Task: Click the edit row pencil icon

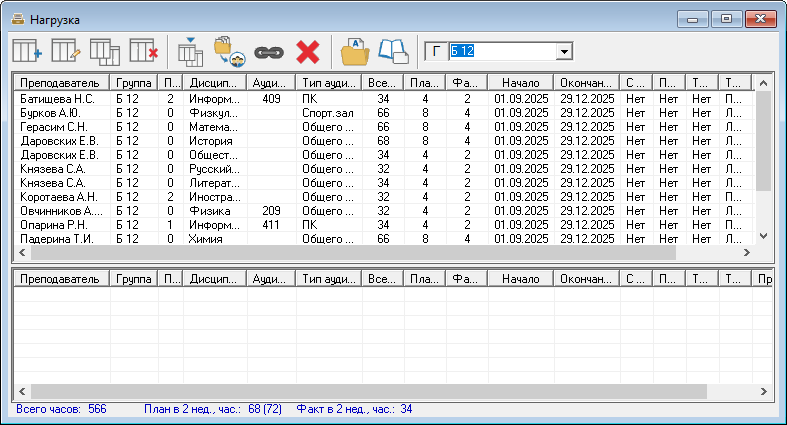Action: (66, 52)
